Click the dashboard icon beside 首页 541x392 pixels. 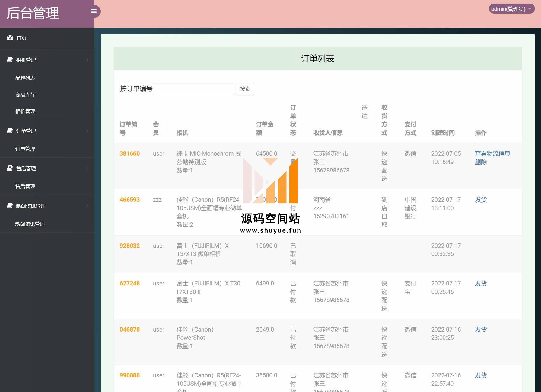tap(10, 38)
